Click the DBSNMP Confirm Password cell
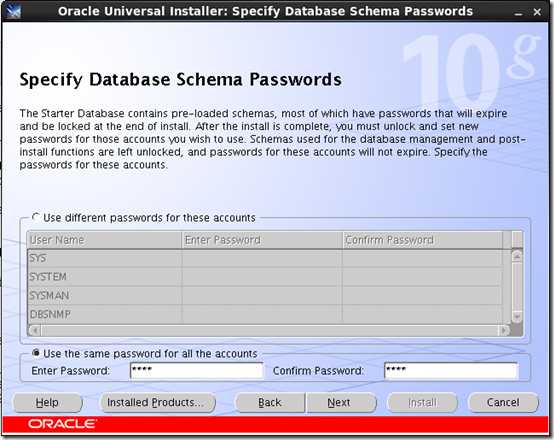The width and height of the screenshot is (554, 440). click(423, 314)
